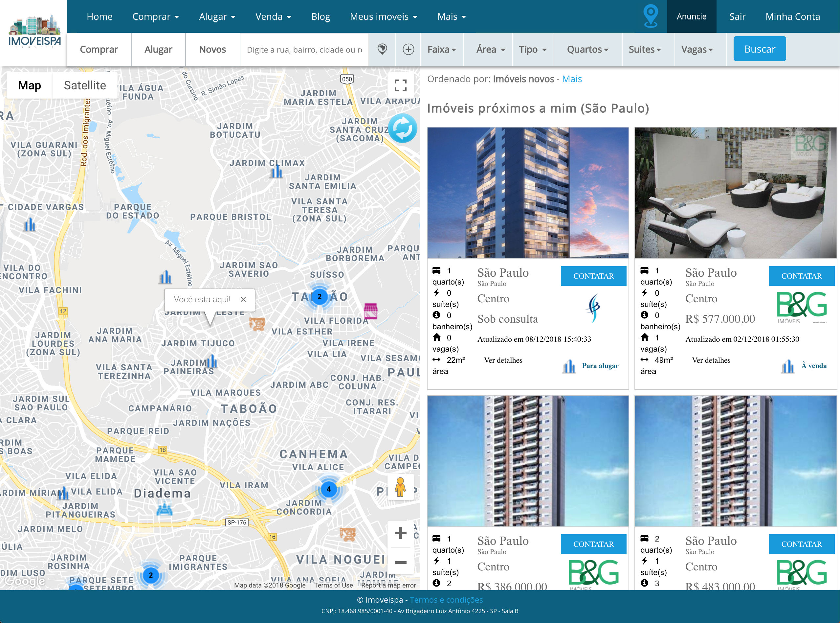Expand the Meus imoveis menu
The height and width of the screenshot is (623, 840).
click(384, 16)
